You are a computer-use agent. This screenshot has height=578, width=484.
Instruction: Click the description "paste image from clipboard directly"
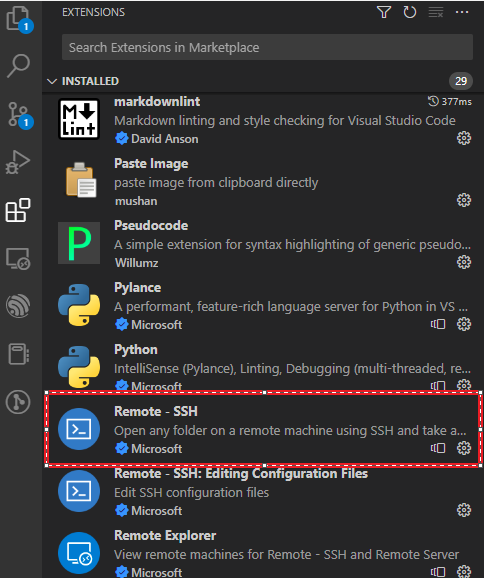pyautogui.click(x=216, y=182)
